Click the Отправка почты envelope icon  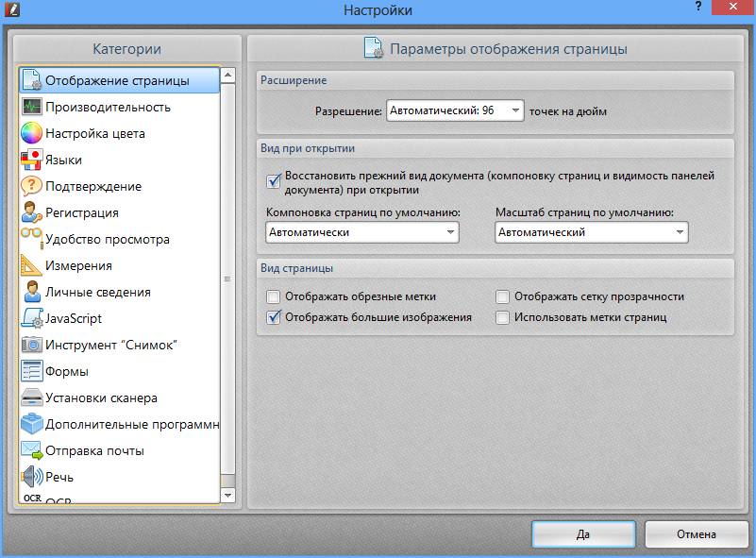click(32, 450)
